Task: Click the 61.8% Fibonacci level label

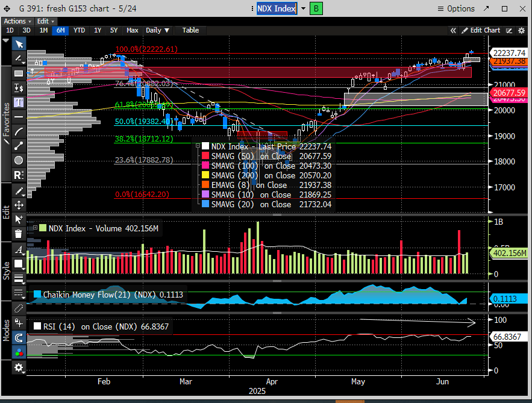Action: pyautogui.click(x=144, y=104)
